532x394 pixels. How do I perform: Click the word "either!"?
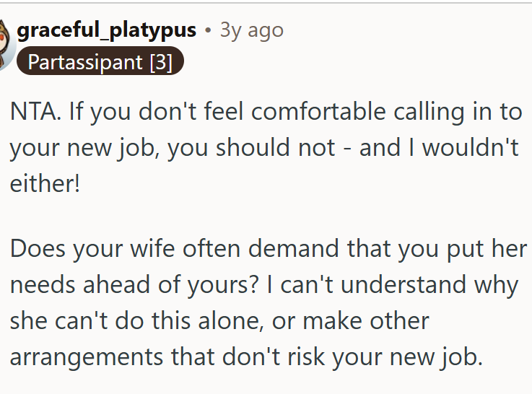pyautogui.click(x=44, y=183)
